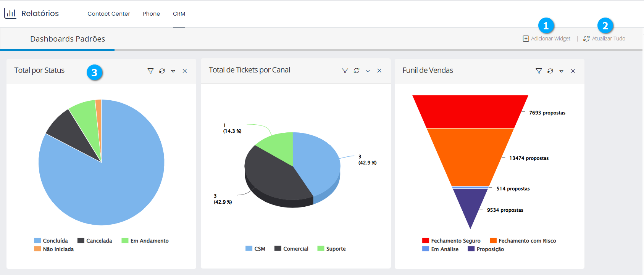Viewport: 644px width, 275px height.
Task: Toggle Fechamento com Risco legend entry
Action: click(523, 241)
